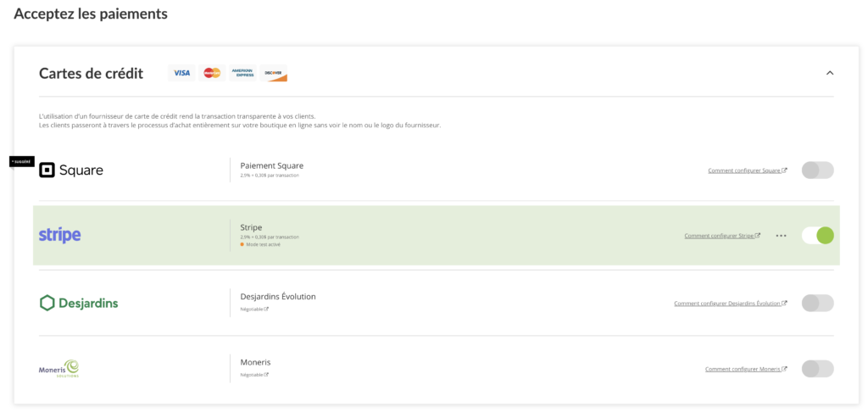The image size is (868, 413).
Task: Open Comment configurer Square link
Action: (744, 170)
